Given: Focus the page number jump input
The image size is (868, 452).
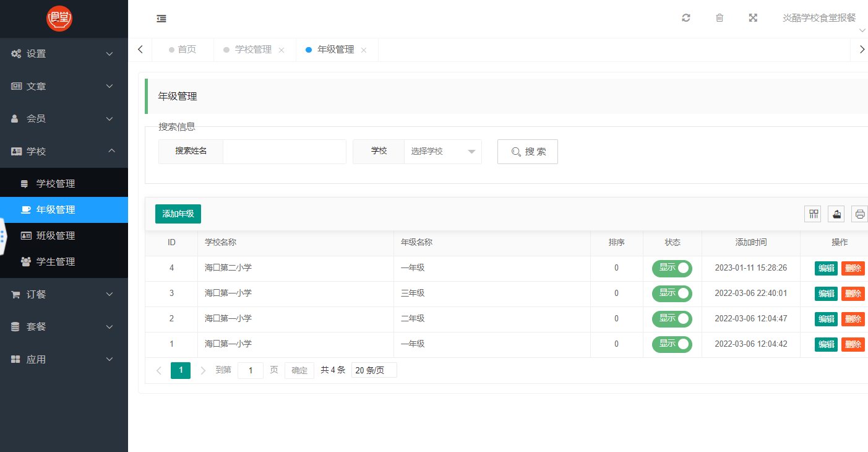Looking at the screenshot, I should click(251, 370).
